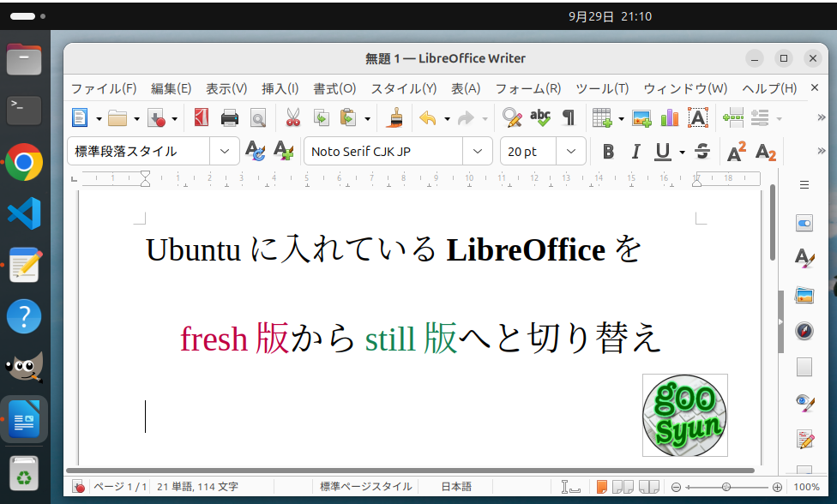
Task: Cut selection with the scissors icon
Action: click(x=293, y=118)
